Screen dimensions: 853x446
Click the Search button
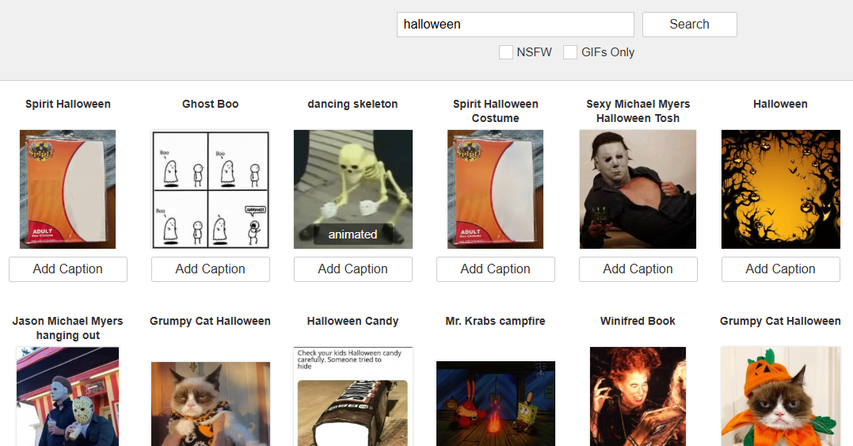(689, 24)
